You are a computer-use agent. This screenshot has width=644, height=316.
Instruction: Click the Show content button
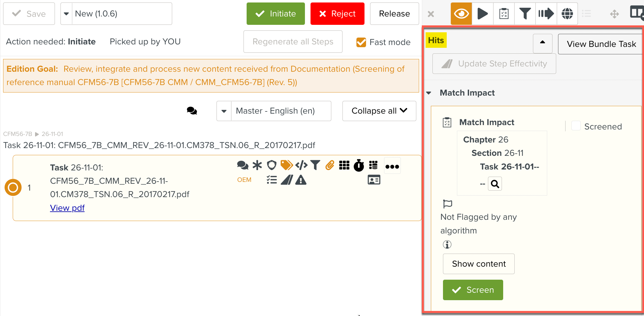(x=478, y=264)
